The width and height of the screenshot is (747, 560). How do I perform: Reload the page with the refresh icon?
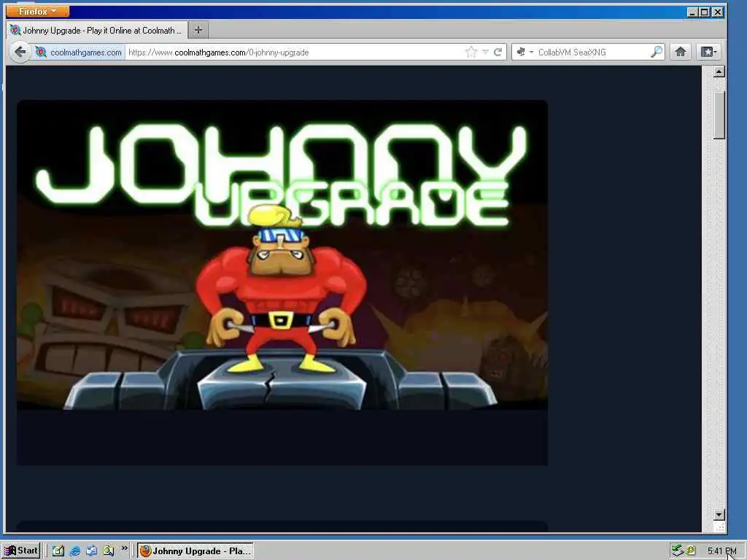(x=498, y=52)
